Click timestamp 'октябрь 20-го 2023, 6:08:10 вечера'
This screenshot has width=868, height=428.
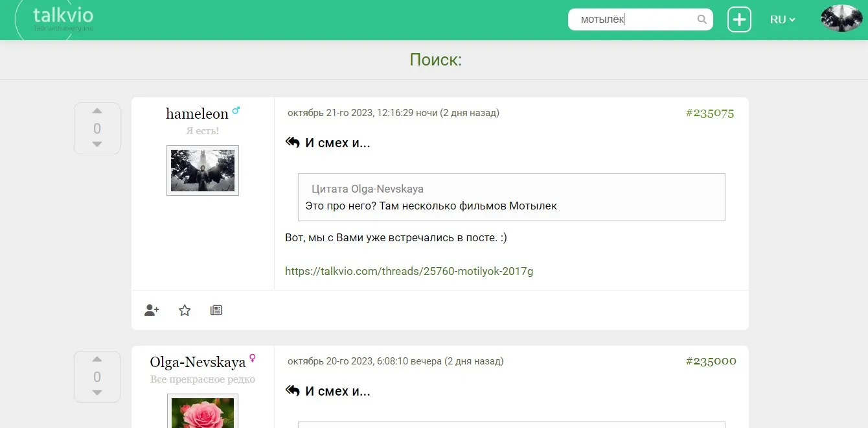coord(365,361)
